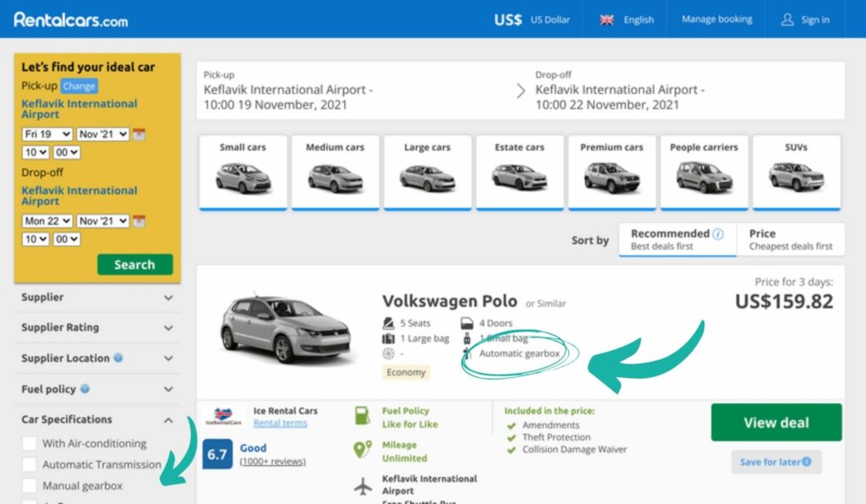Viewport: 866px width, 504px height.
Task: Open the drop-off day dropdown Mon 22
Action: tap(47, 221)
